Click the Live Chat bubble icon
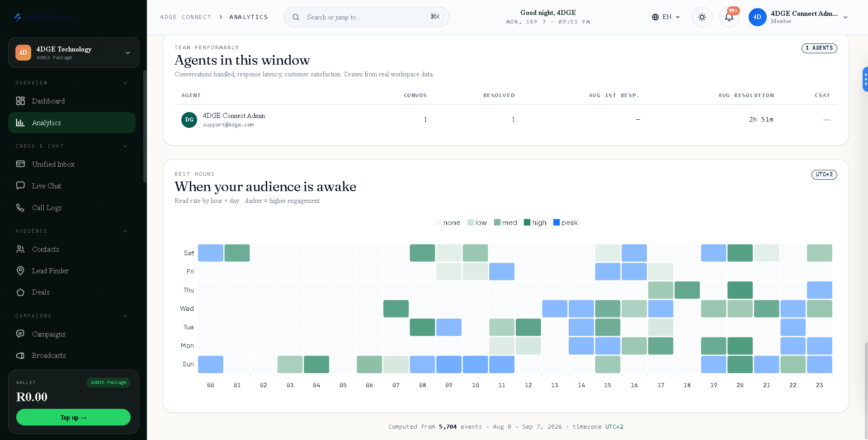Screen dimensions: 868x440 click(x=20, y=186)
